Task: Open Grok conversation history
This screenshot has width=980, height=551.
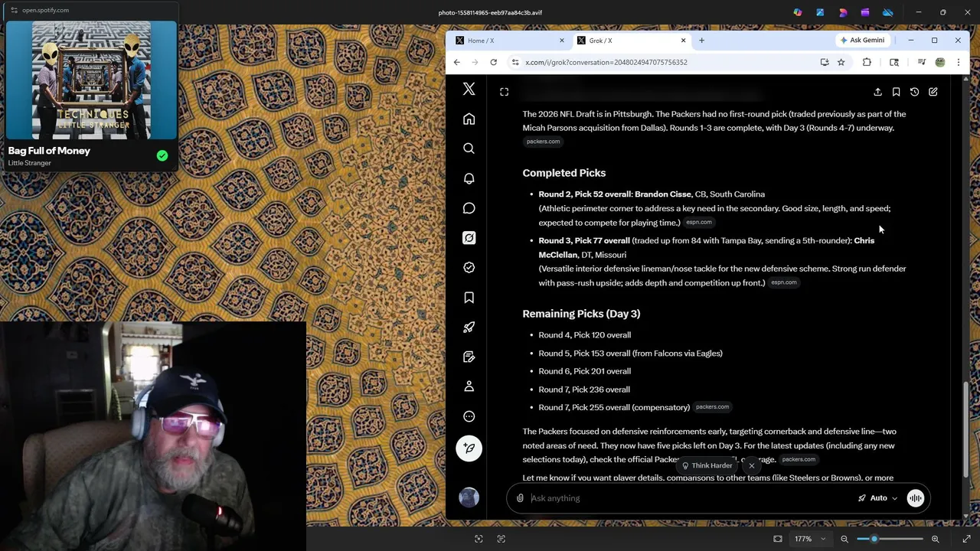Action: [x=914, y=92]
